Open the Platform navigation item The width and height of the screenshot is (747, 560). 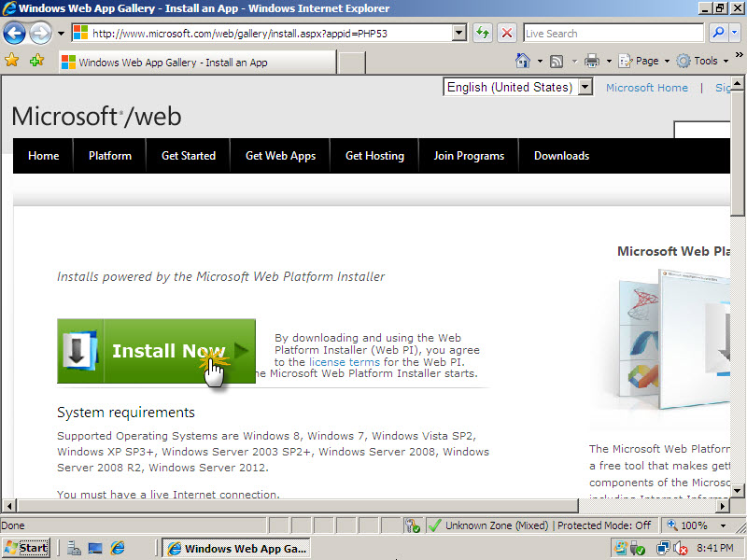pos(110,156)
